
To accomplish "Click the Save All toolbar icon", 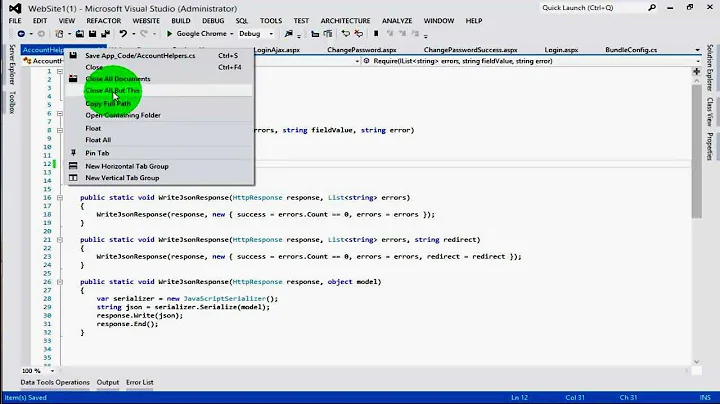I will 106,34.
